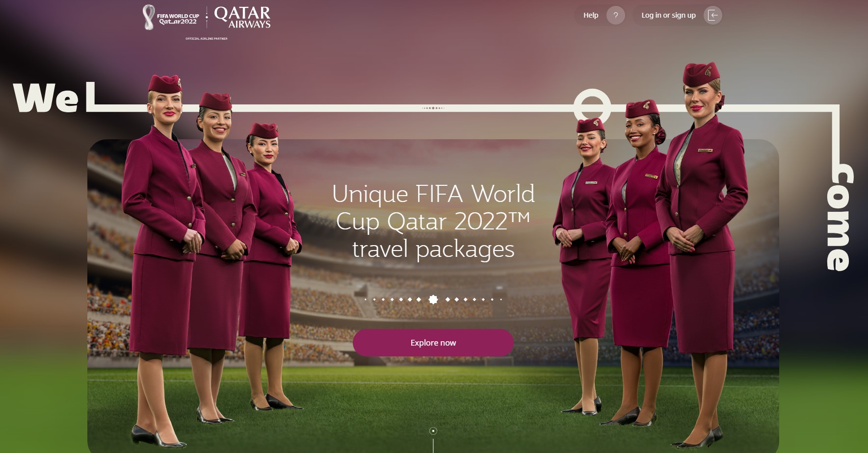The height and width of the screenshot is (453, 868).
Task: Click the log in arrow icon
Action: 713,15
